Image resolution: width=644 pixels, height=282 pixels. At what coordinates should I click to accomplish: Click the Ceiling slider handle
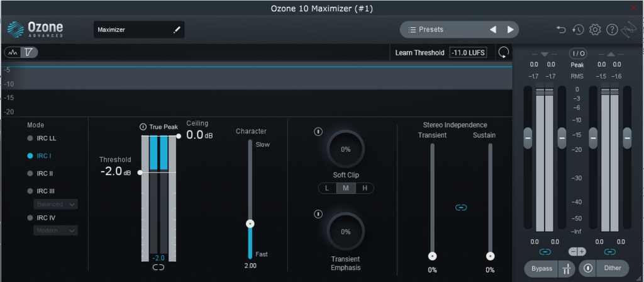(179, 136)
